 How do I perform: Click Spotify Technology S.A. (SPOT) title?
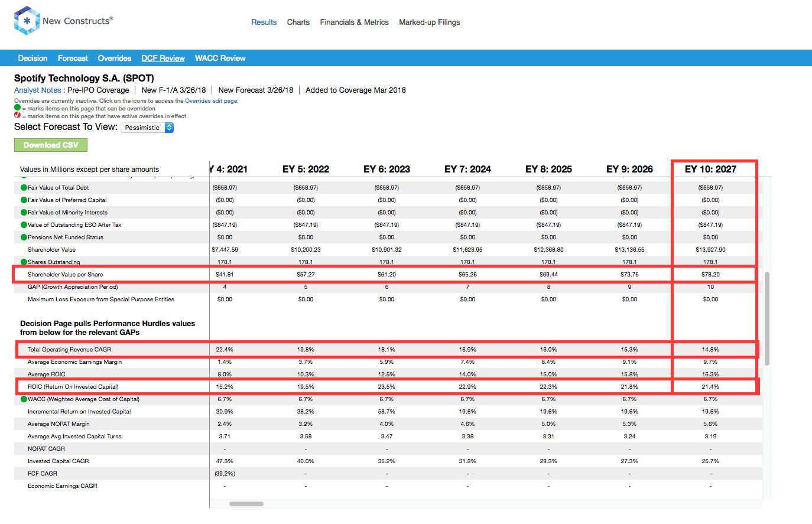coord(84,78)
